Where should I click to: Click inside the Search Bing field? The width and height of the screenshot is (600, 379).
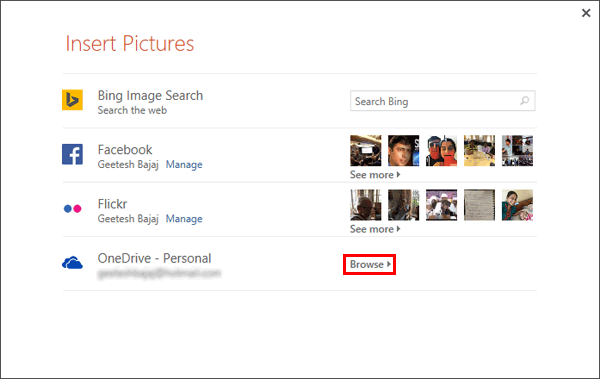coord(443,101)
